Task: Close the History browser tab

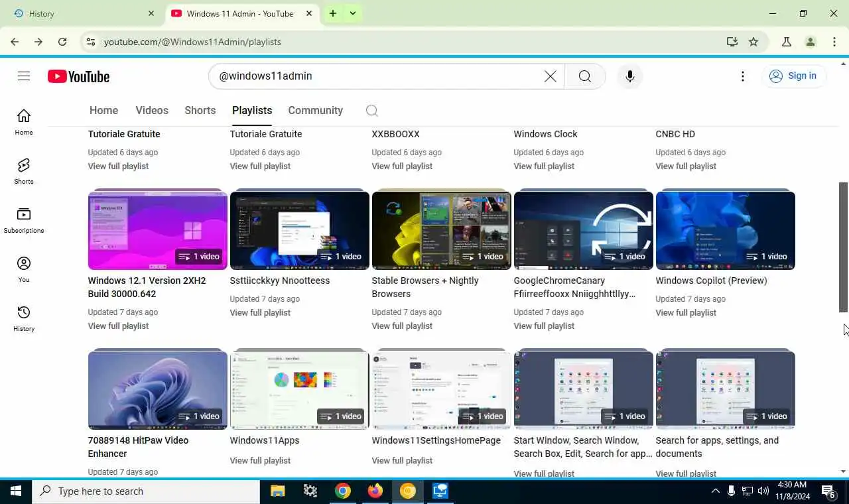Action: pyautogui.click(x=151, y=13)
